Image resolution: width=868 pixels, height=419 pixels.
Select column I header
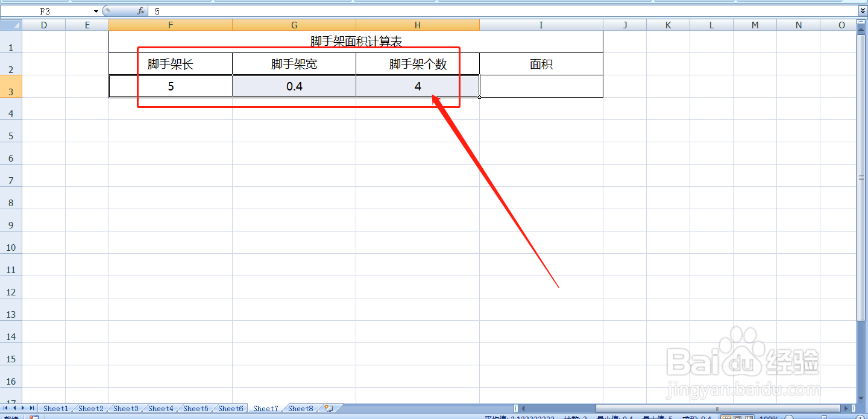541,25
